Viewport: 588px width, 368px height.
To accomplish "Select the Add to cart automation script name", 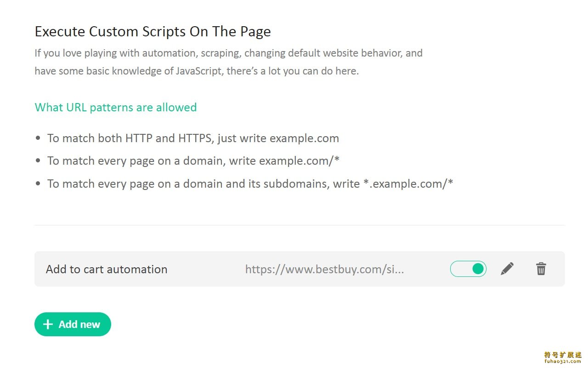I will (107, 269).
